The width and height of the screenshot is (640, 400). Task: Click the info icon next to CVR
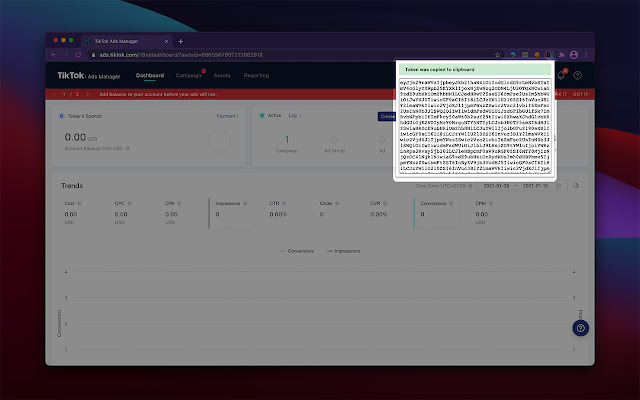point(385,203)
